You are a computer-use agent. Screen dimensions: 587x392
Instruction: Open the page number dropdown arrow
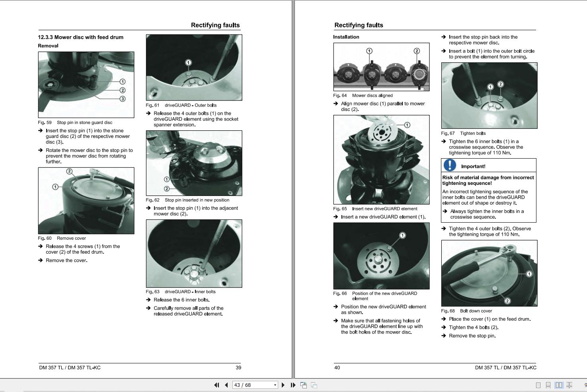click(x=275, y=385)
